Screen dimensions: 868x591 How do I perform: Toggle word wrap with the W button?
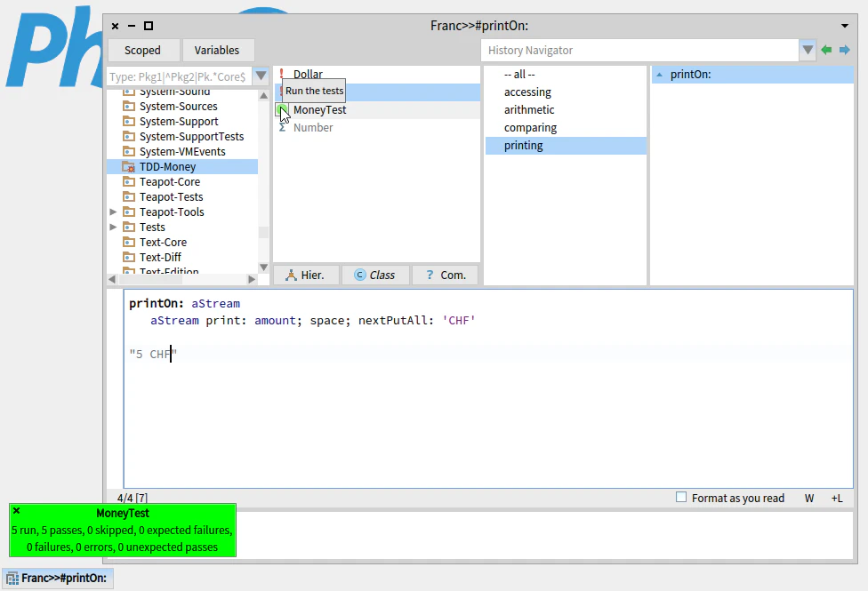pos(809,499)
